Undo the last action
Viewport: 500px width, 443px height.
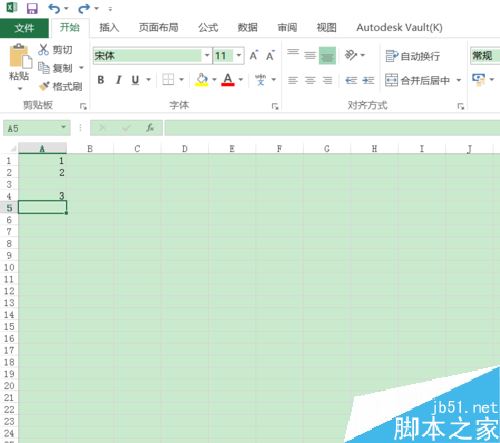(x=54, y=8)
